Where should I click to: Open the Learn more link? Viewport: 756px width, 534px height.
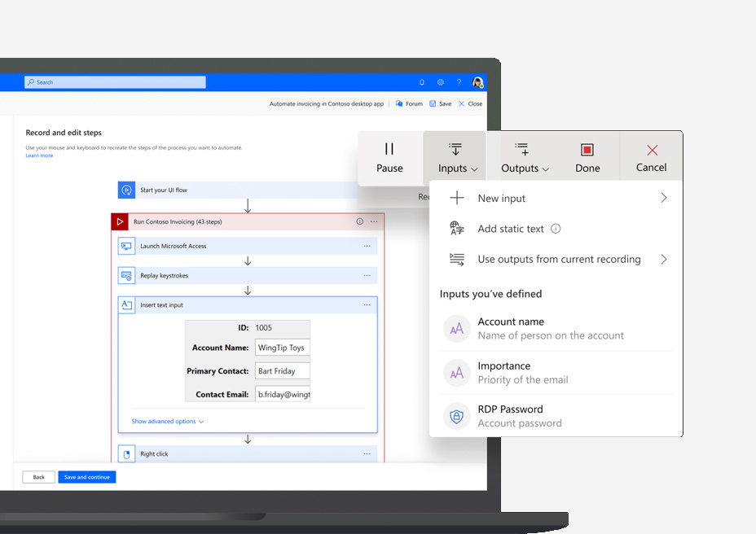tap(39, 155)
